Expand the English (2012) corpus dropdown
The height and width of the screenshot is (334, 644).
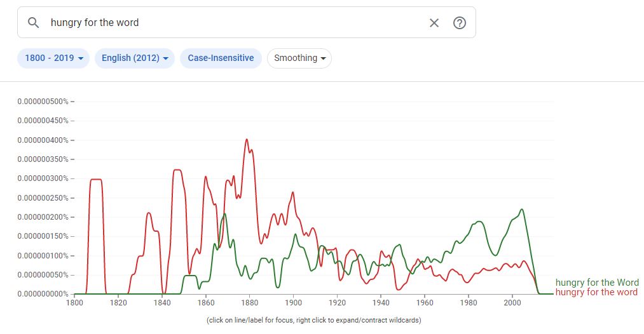pyautogui.click(x=134, y=58)
